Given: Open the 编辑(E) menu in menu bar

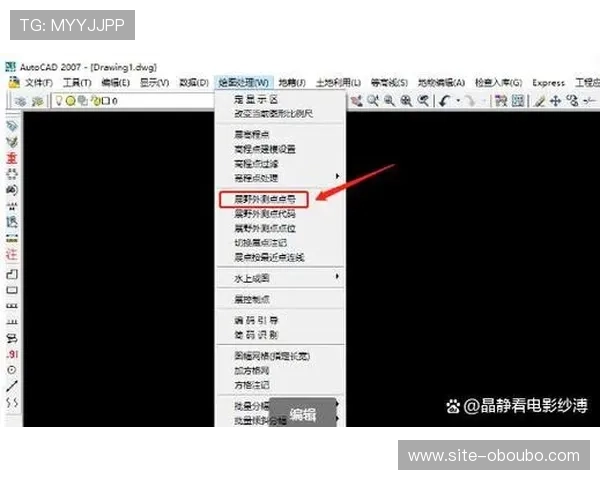Looking at the screenshot, I should 115,82.
